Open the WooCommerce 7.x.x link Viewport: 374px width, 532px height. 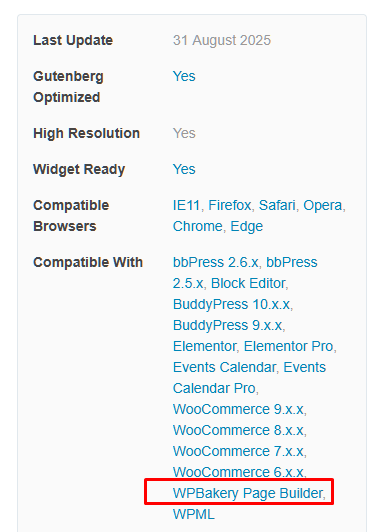pos(238,452)
